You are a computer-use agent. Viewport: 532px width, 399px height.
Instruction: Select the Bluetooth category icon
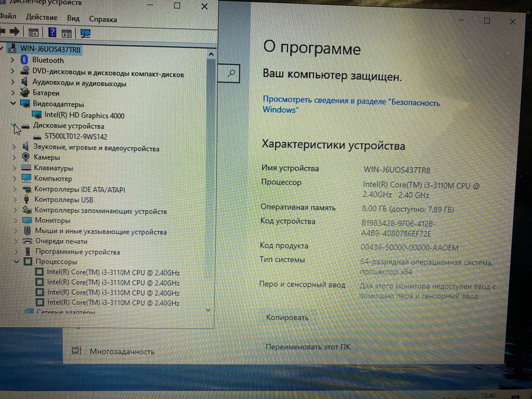click(x=24, y=60)
